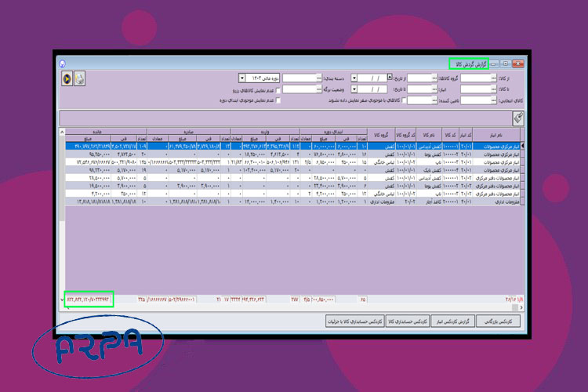Screen dimensions: 588x392
Task: Click the tag icon above the table
Action: [x=518, y=117]
